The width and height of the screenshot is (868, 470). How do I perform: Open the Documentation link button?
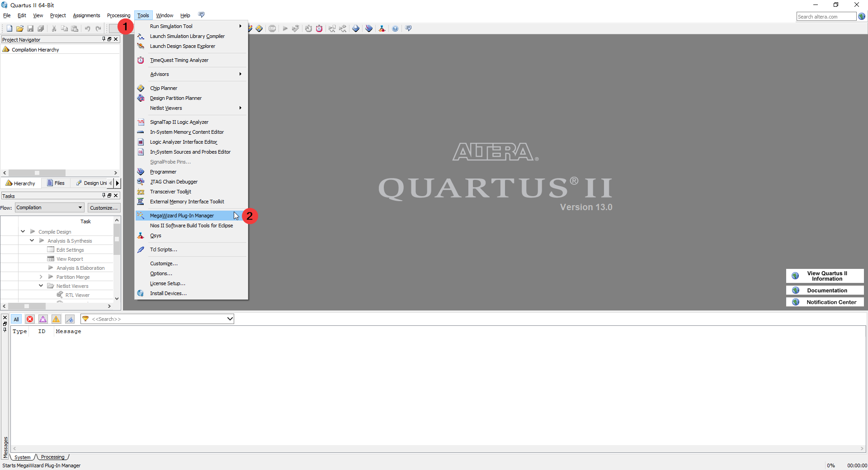pyautogui.click(x=825, y=290)
